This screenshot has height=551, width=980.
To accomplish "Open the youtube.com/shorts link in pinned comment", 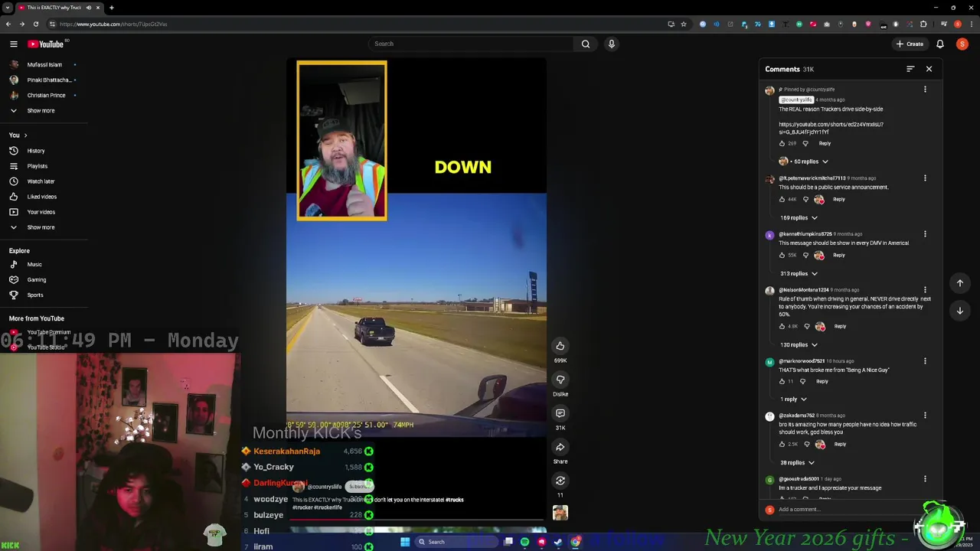I will pyautogui.click(x=831, y=128).
